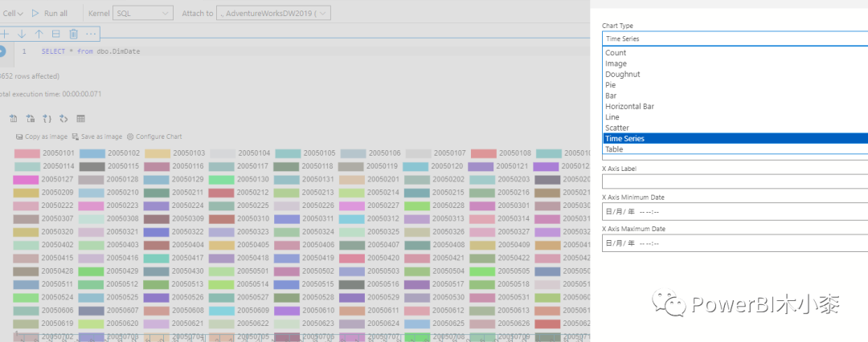The height and width of the screenshot is (342, 868).
Task: Click the pink 20050101 legend swatch
Action: [27, 153]
